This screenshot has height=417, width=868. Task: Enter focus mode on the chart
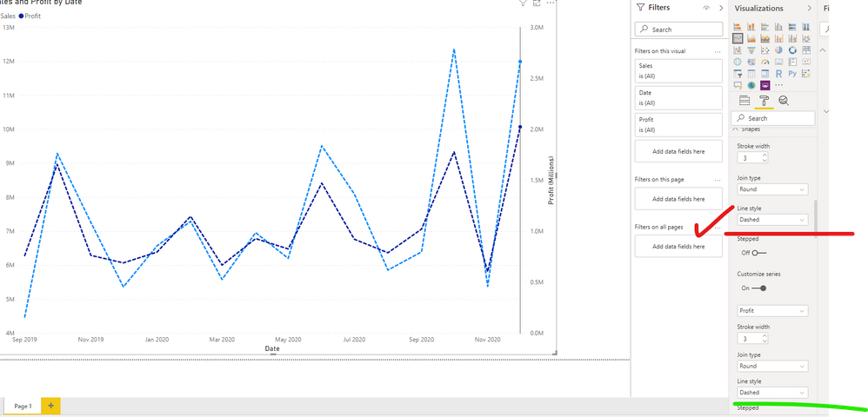pyautogui.click(x=537, y=3)
